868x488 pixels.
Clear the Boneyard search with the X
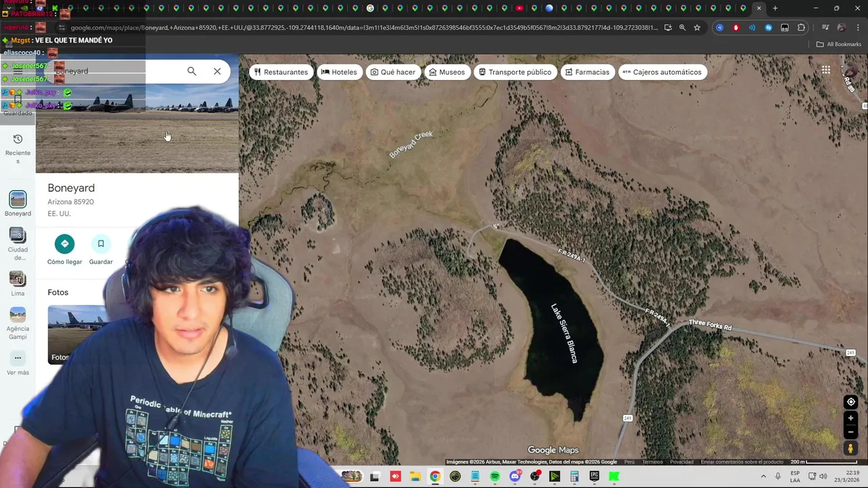[x=217, y=71]
